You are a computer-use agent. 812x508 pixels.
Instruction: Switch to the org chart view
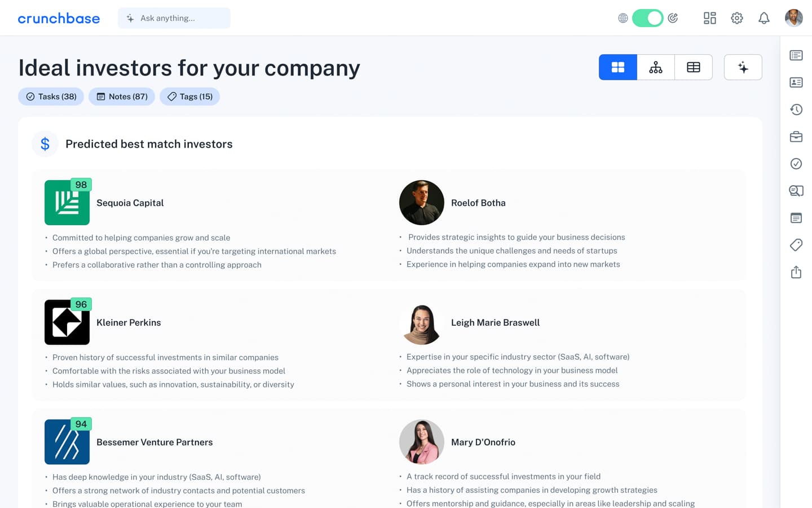[x=656, y=68]
